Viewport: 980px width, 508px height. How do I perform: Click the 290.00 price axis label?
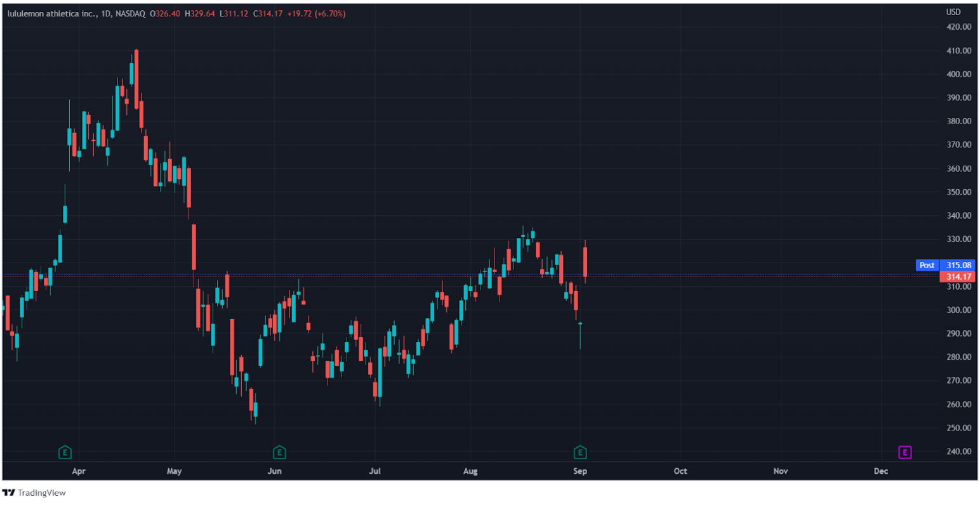pyautogui.click(x=958, y=334)
